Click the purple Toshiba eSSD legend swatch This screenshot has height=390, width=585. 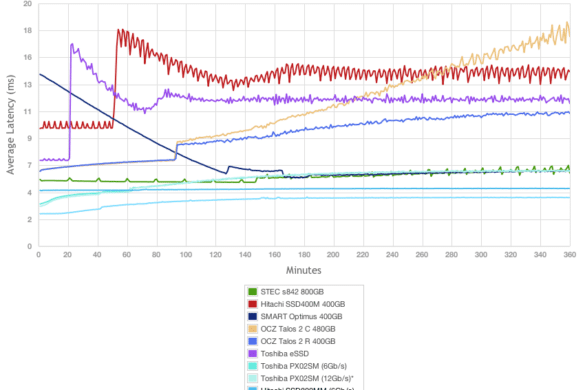[253, 353]
